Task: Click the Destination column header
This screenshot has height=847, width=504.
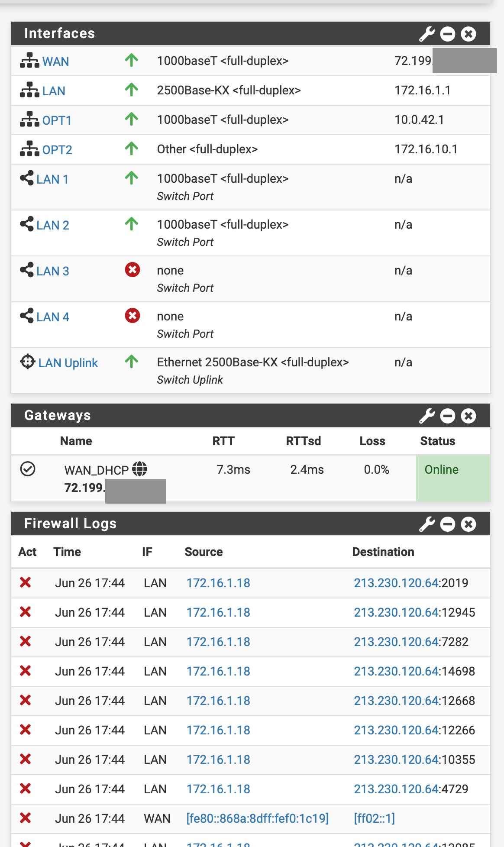Action: (x=383, y=552)
